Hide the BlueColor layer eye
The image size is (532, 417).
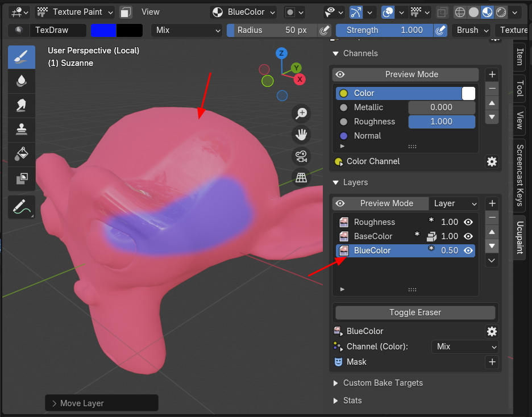468,251
